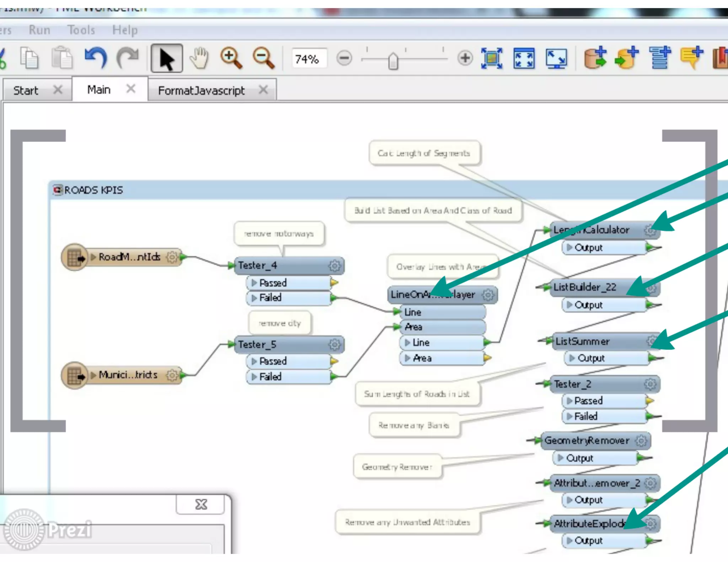
Task: Open the Tools menu
Action: (81, 30)
